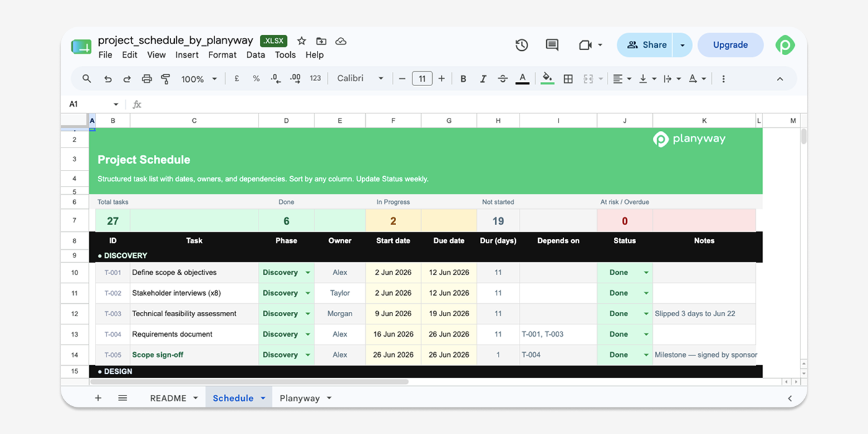
Task: Open the Calibri font dropdown
Action: (x=360, y=79)
